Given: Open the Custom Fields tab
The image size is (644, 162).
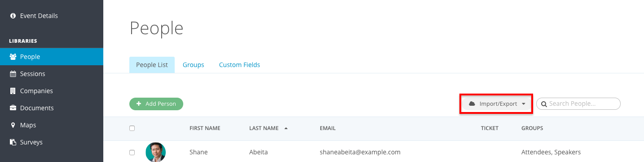Looking at the screenshot, I should click(x=239, y=65).
